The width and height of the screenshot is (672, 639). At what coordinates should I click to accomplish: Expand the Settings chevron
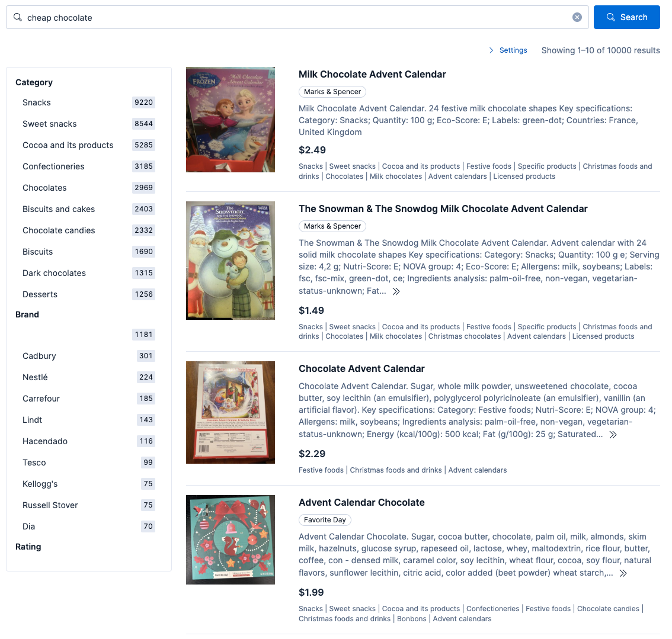coord(491,50)
